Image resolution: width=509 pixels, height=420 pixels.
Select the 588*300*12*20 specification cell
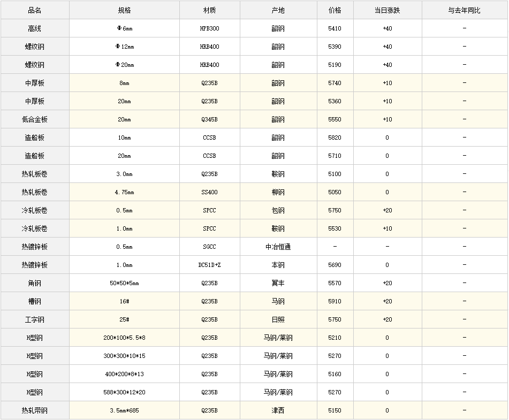124,392
